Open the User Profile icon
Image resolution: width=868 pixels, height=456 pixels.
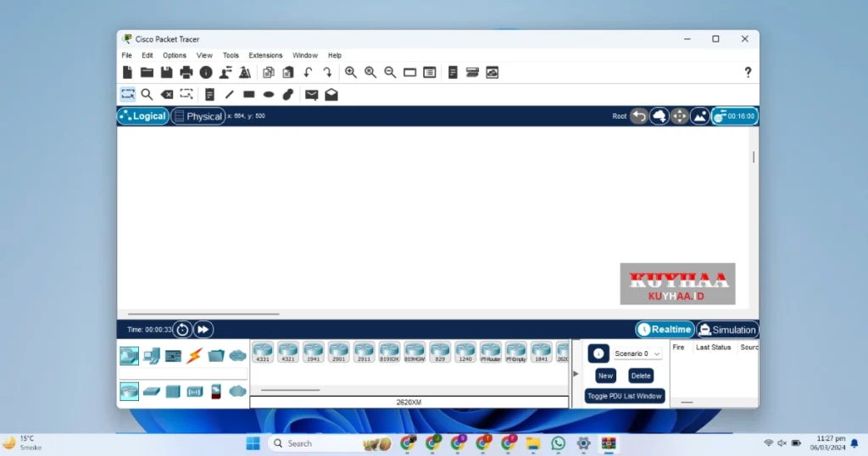coord(225,73)
